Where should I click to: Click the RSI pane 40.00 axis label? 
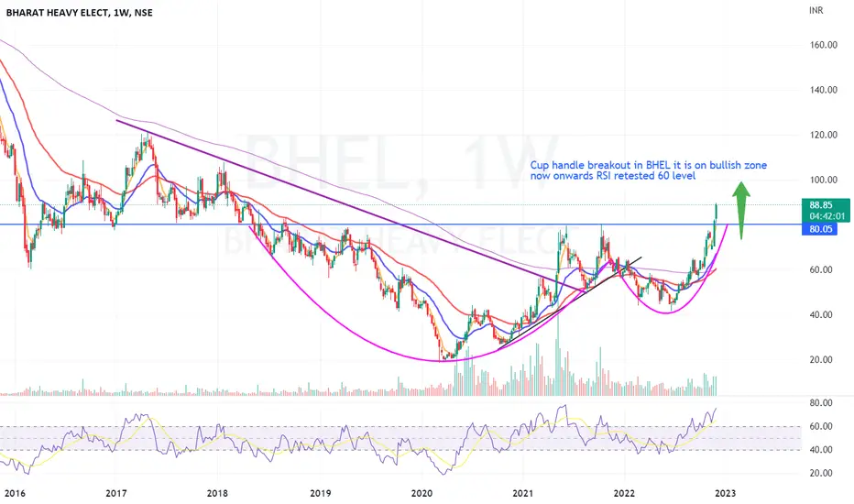(x=821, y=450)
